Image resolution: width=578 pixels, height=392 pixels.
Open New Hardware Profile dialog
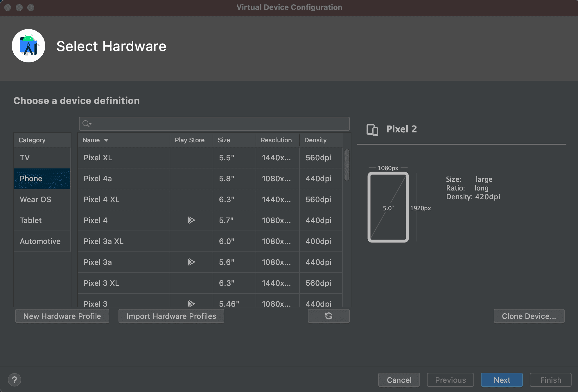point(62,316)
